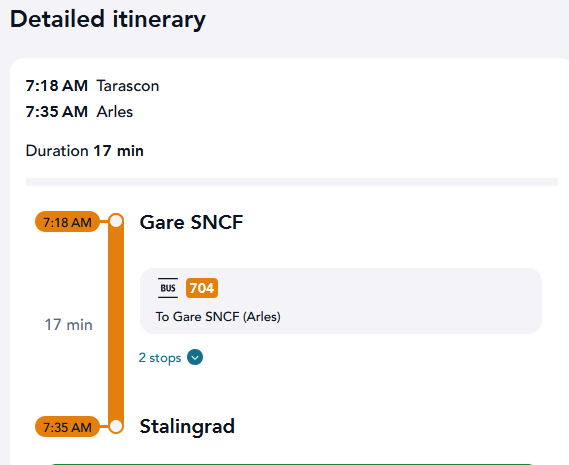The height and width of the screenshot is (465, 569).
Task: Click the 2 stops link text
Action: point(160,358)
